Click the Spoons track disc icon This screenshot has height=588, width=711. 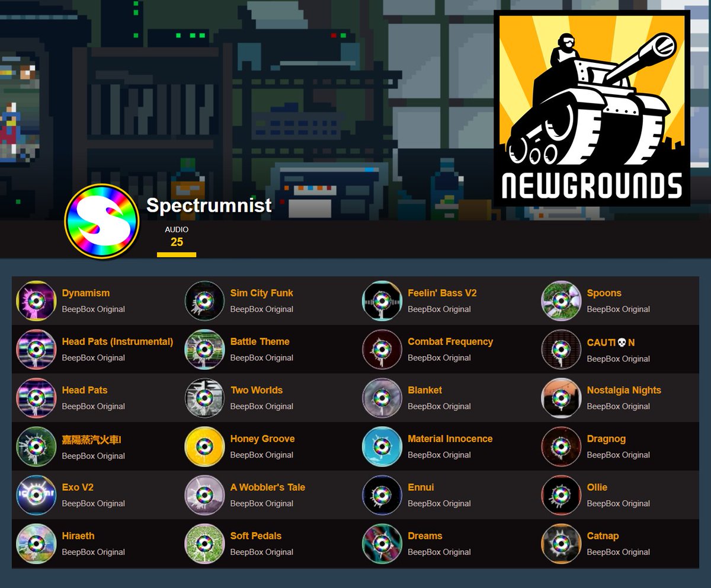point(561,301)
